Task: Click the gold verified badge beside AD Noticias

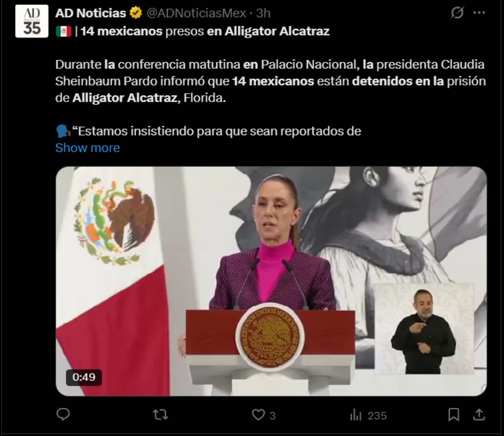Action: (136, 13)
